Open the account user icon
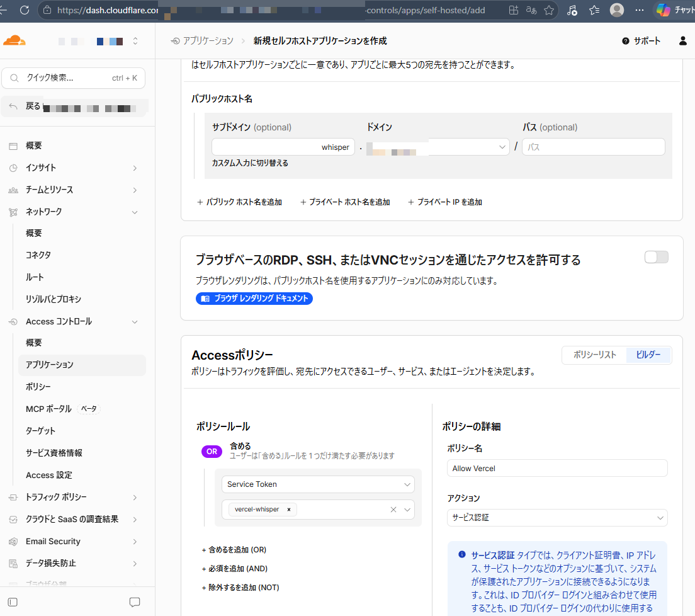The image size is (695, 616). (x=682, y=41)
